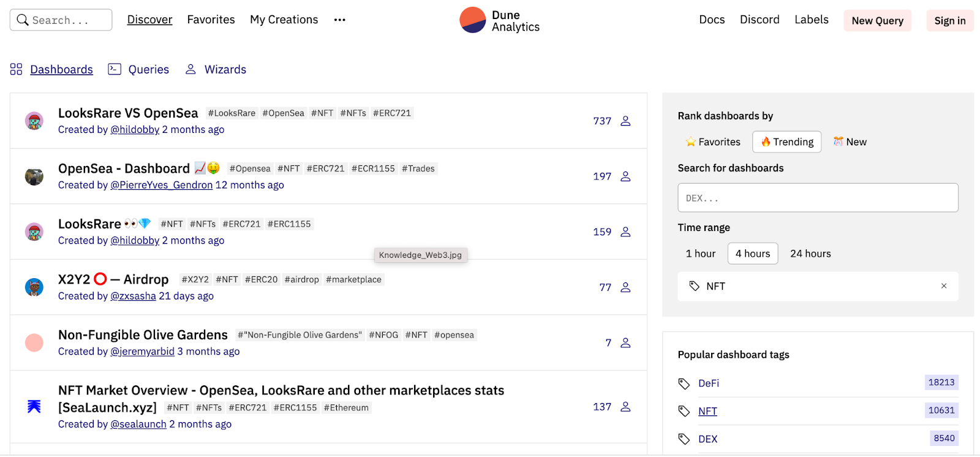Click the #Trades tag
Viewport: 980px width, 457px height.
coord(418,168)
